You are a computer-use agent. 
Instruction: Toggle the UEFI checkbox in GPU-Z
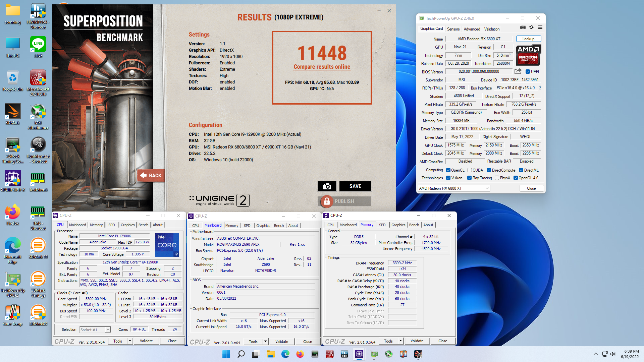point(528,72)
